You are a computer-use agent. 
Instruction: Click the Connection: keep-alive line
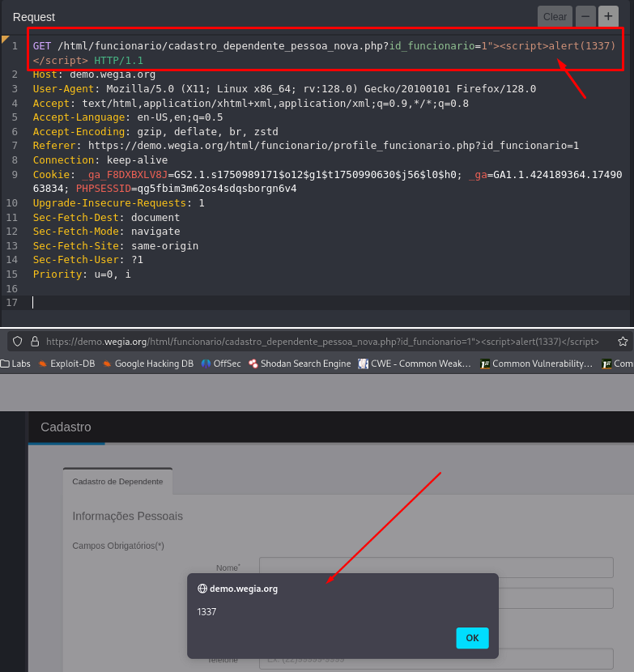pyautogui.click(x=100, y=159)
